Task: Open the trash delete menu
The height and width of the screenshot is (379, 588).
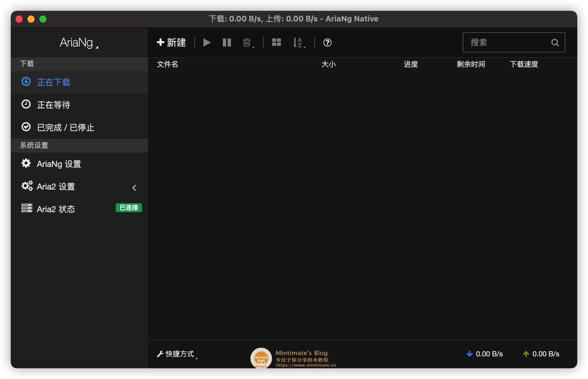Action: point(248,43)
